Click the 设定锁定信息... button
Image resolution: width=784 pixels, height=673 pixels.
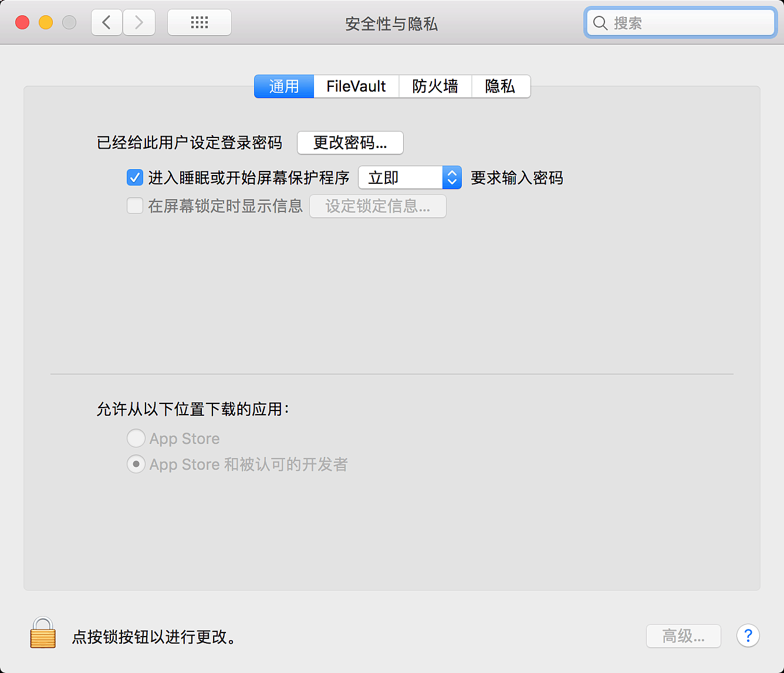[377, 206]
